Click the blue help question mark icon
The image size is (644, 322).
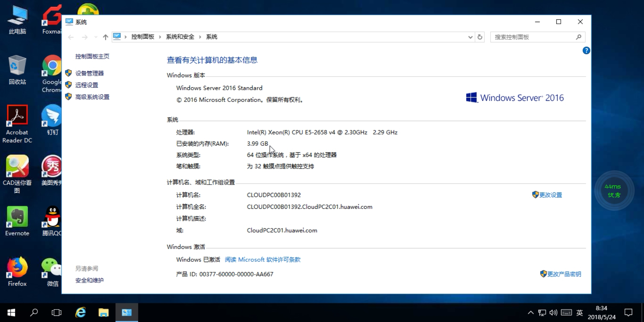[586, 51]
